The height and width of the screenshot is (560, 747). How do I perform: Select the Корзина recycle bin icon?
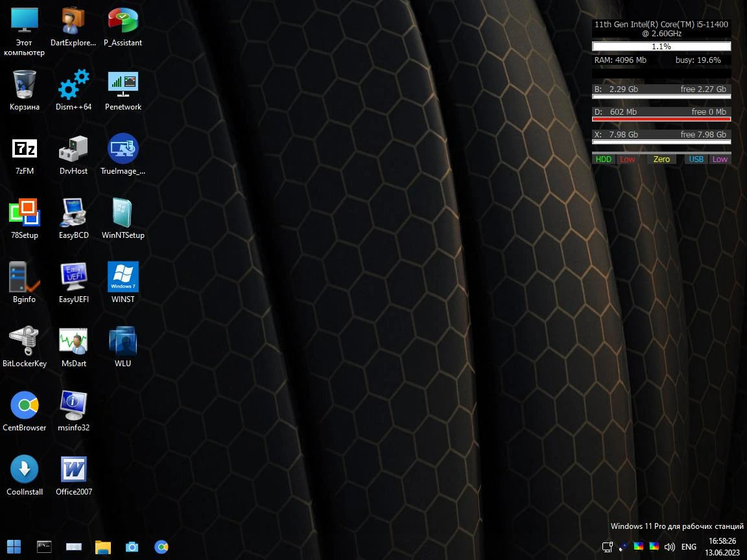click(x=24, y=91)
